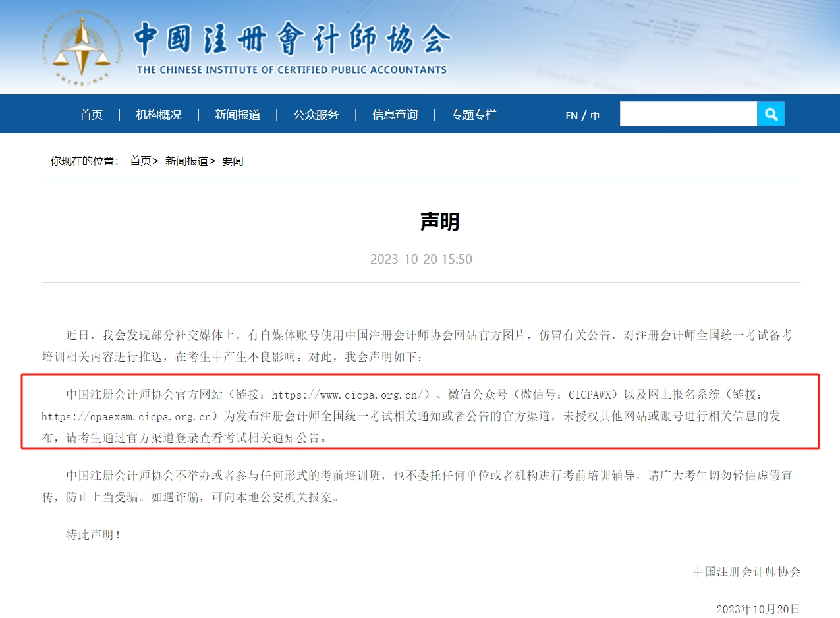Viewport: 840px width, 618px height.
Task: Focus the search text field in header
Action: (688, 114)
